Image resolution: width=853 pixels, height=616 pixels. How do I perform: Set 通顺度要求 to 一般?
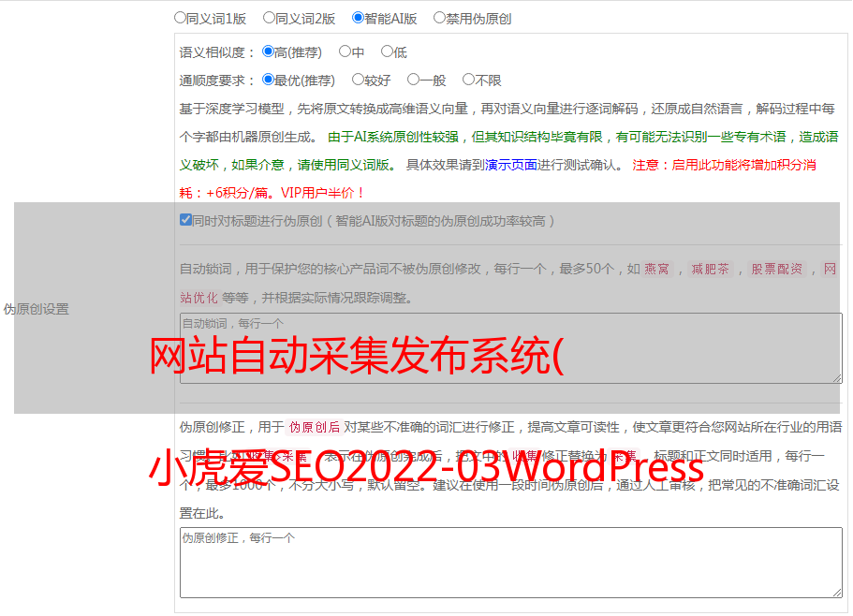pyautogui.click(x=414, y=80)
